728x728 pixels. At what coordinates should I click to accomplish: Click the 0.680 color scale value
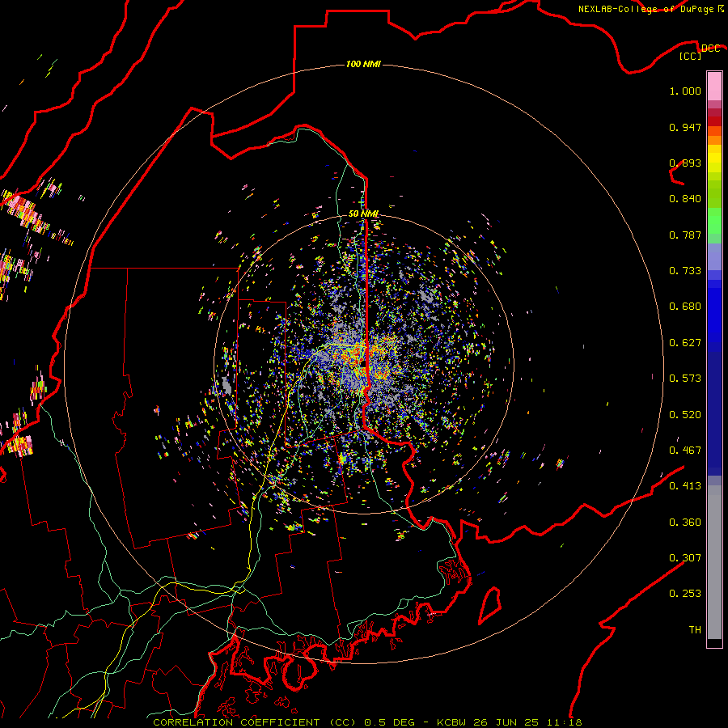(685, 307)
